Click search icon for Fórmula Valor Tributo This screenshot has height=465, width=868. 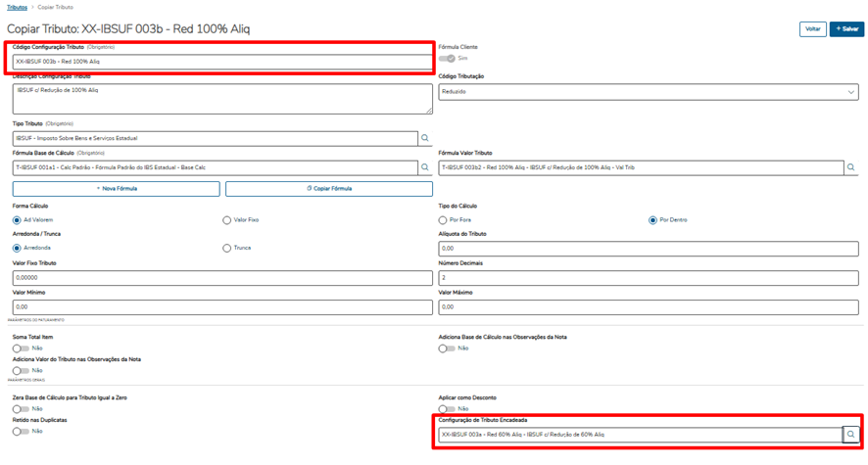click(850, 167)
